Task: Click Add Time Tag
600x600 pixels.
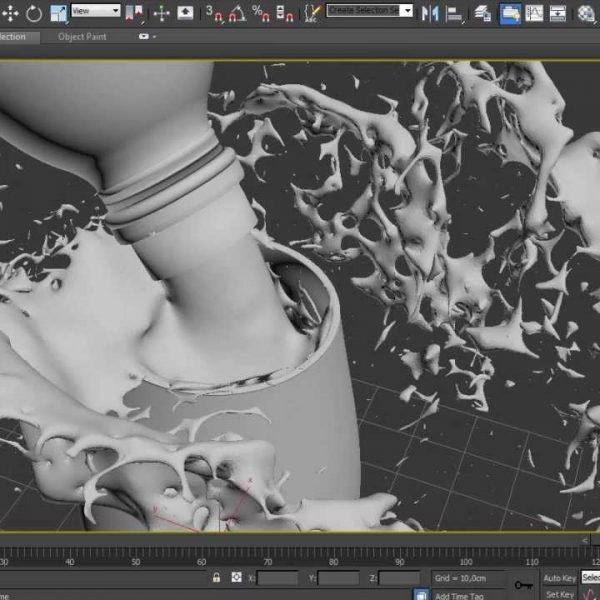Action: [x=460, y=595]
